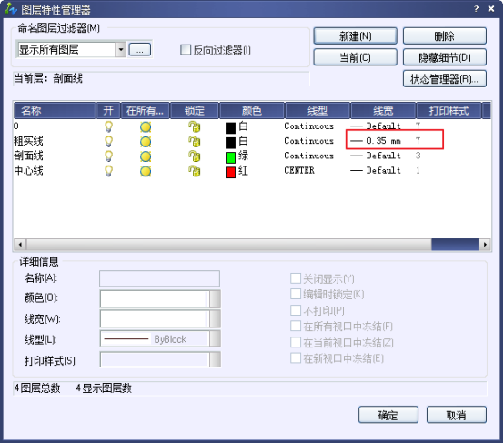This screenshot has height=443, width=504.
Task: Check the 反向过滤器 checkbox
Action: pos(186,50)
